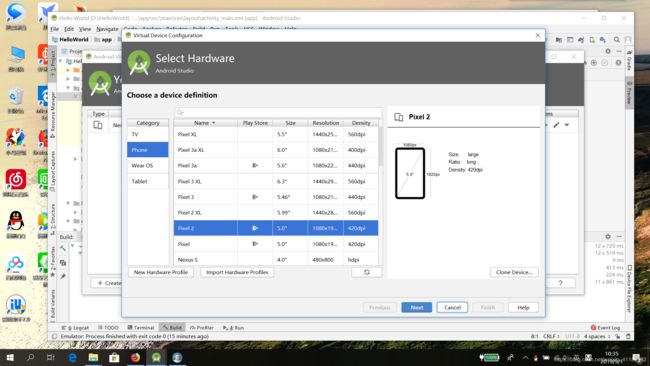Open Build panel settings gear
Viewport: 650px width, 366px height.
tap(608, 236)
